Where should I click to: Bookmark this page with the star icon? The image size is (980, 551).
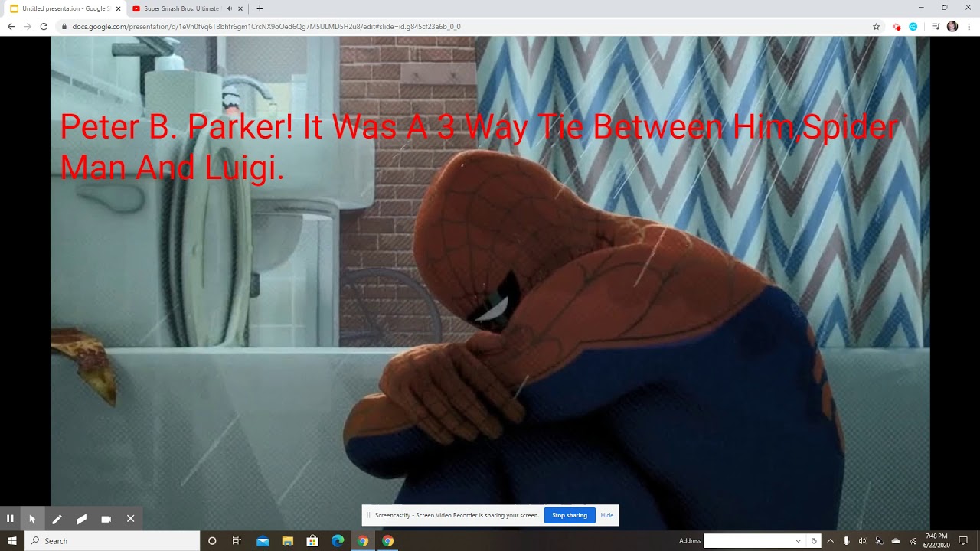point(876,26)
